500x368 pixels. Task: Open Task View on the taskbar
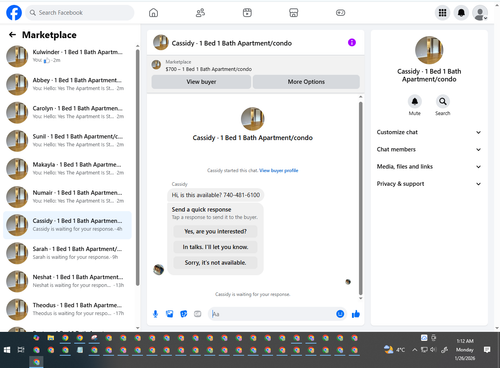pyautogui.click(x=21, y=350)
